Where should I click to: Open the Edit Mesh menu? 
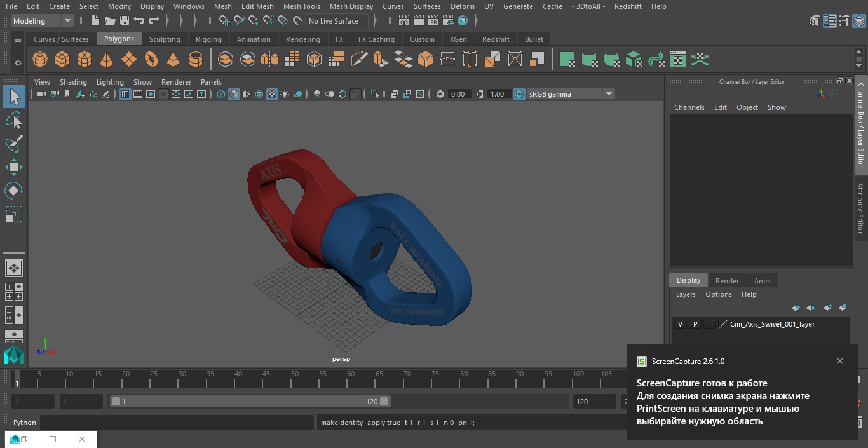(x=257, y=6)
